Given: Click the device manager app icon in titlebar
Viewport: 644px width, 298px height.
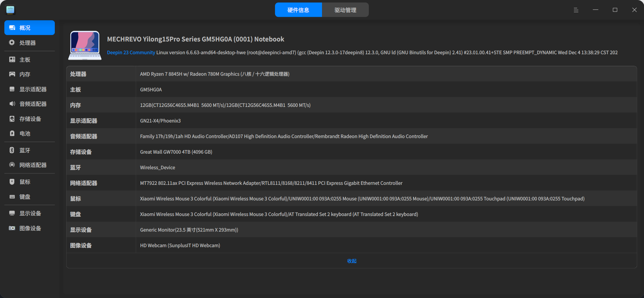Looking at the screenshot, I should click(x=10, y=10).
